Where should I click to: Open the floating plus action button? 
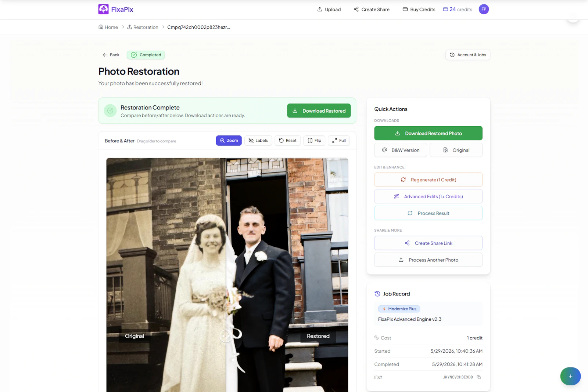(570, 376)
